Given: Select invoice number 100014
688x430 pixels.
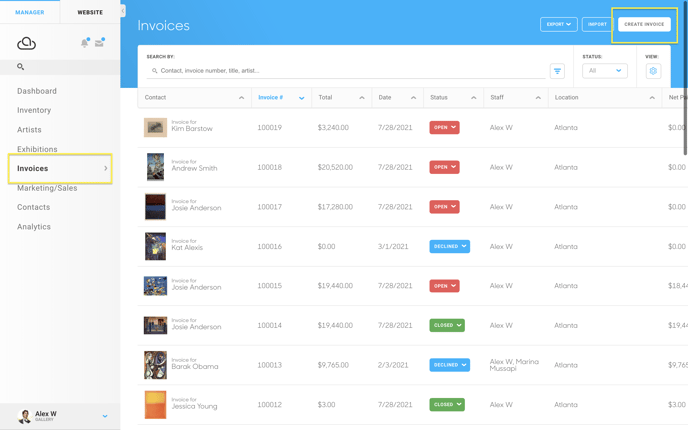Looking at the screenshot, I should (269, 326).
